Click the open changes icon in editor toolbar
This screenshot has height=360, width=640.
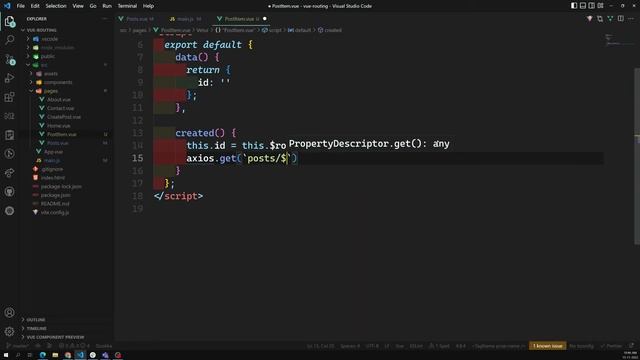600,19
